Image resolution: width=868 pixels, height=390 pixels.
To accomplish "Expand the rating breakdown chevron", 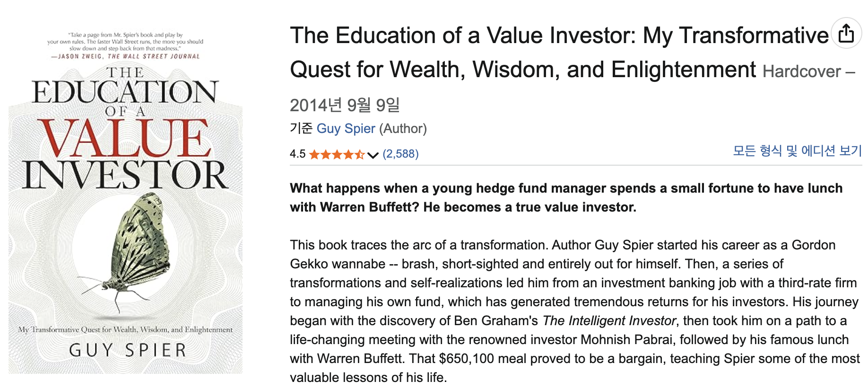I will pyautogui.click(x=373, y=155).
